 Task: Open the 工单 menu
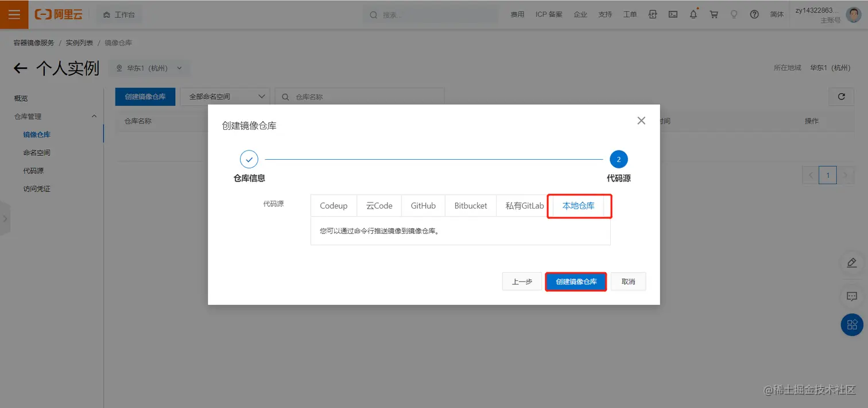coord(630,14)
